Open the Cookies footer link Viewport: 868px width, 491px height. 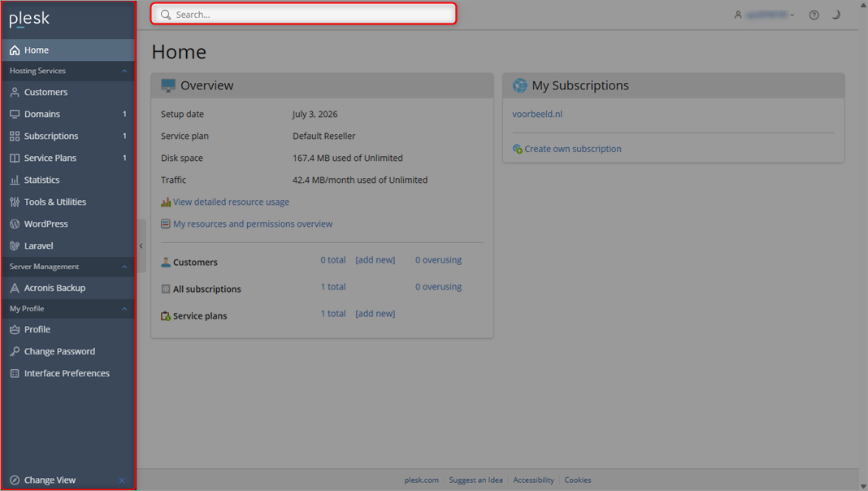[577, 480]
